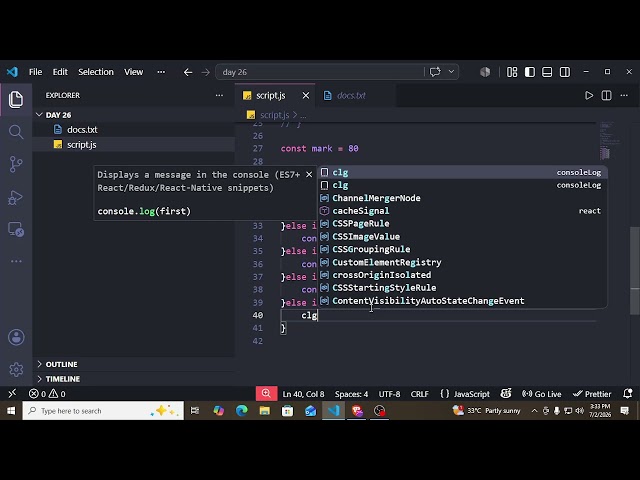Show more menu bar items ellipsis

[x=161, y=72]
